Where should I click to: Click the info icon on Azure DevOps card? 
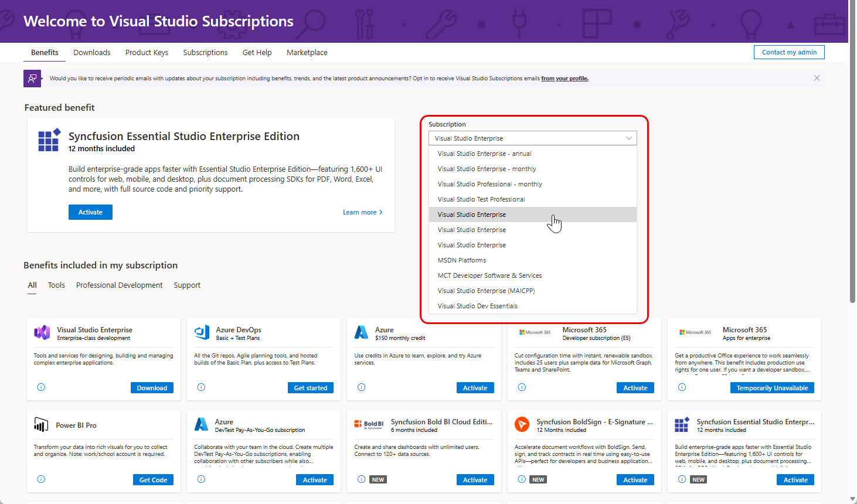201,387
